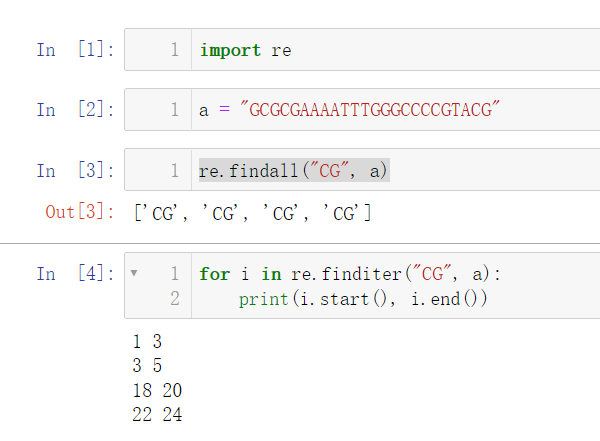Click the '18 20' printed output line
The width and height of the screenshot is (600, 441).
click(157, 390)
